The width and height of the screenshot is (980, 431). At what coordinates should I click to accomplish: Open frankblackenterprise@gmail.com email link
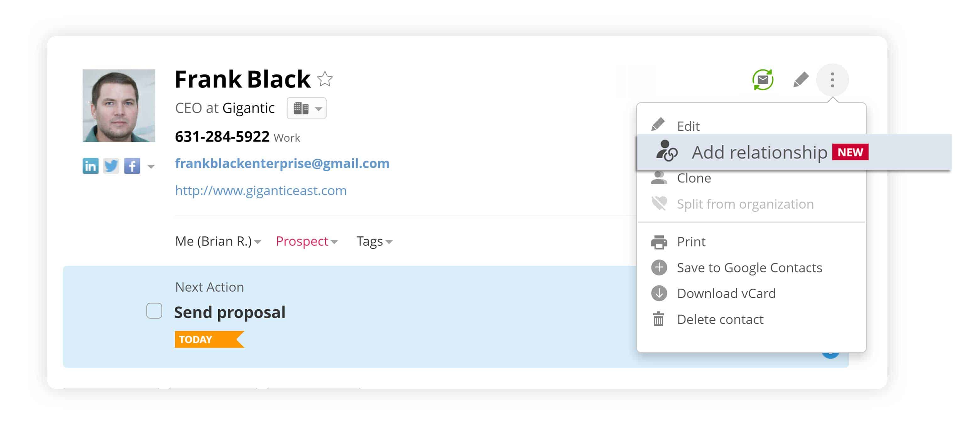click(282, 164)
